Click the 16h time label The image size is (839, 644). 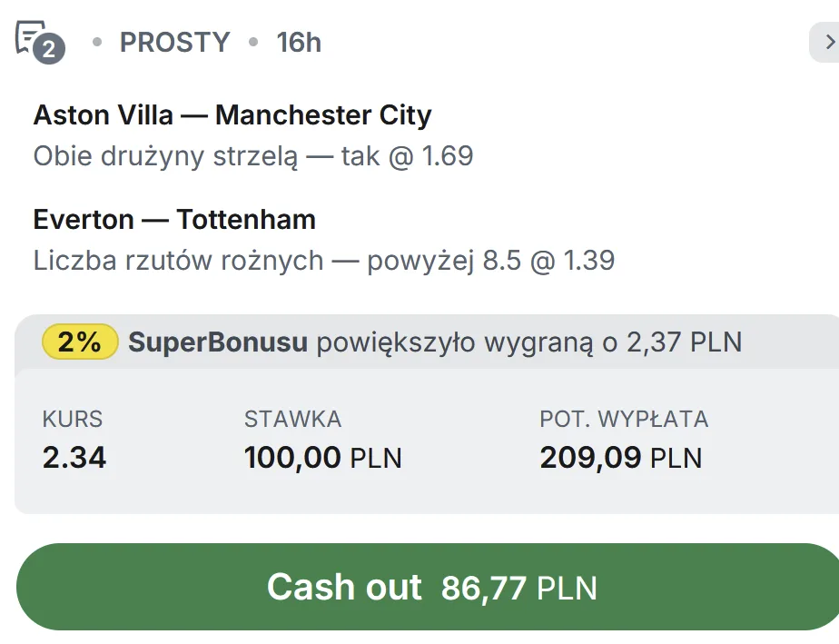click(299, 43)
